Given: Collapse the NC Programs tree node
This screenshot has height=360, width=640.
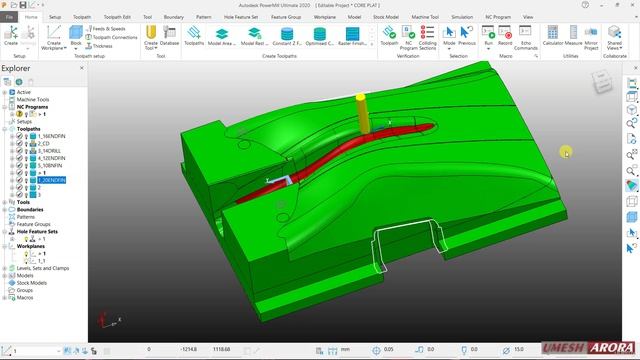Looking at the screenshot, I should (5, 107).
